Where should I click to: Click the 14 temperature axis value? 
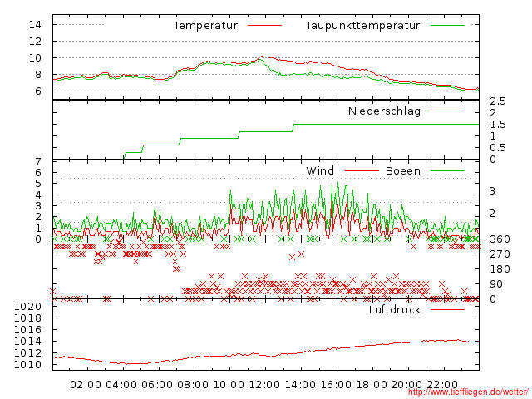pyautogui.click(x=35, y=24)
